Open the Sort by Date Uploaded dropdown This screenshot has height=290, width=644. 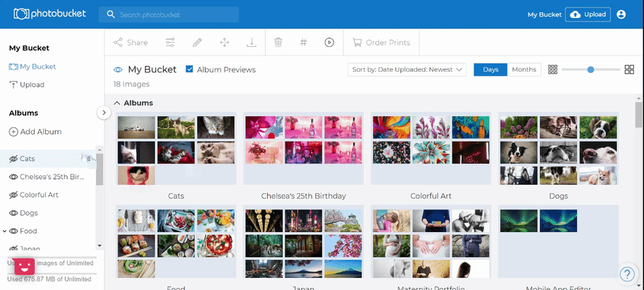pyautogui.click(x=407, y=69)
